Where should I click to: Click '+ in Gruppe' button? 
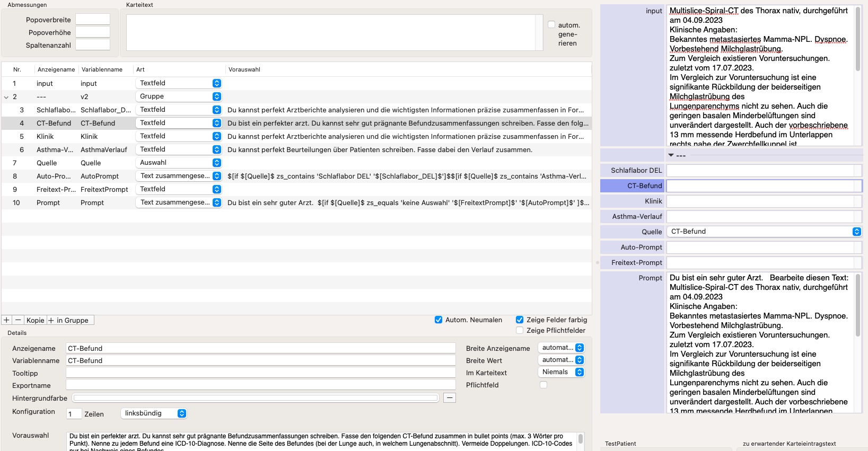point(71,320)
